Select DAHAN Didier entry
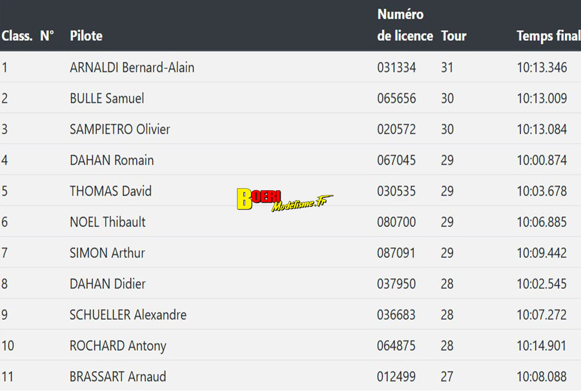 point(107,284)
